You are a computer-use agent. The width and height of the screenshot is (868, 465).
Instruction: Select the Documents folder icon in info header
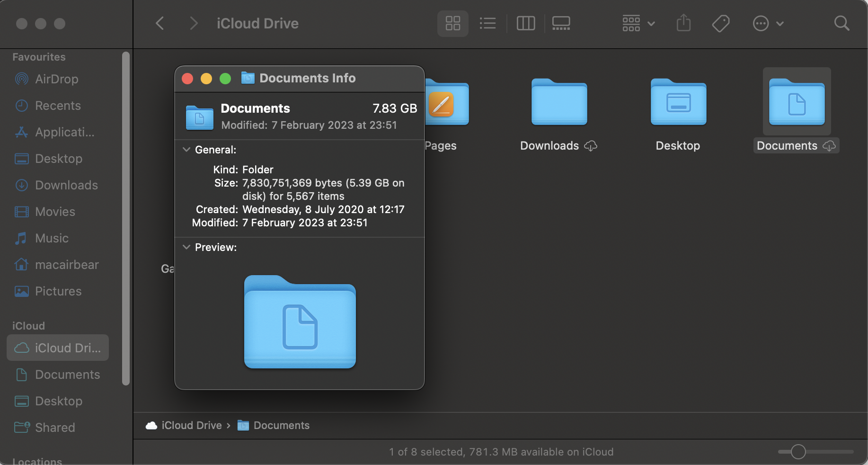click(x=200, y=117)
